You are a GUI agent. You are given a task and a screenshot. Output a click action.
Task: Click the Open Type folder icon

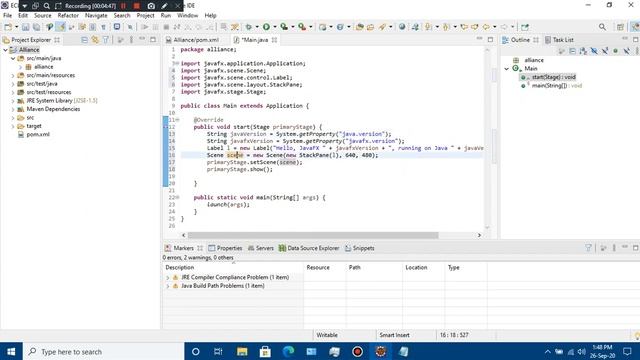pos(360,27)
